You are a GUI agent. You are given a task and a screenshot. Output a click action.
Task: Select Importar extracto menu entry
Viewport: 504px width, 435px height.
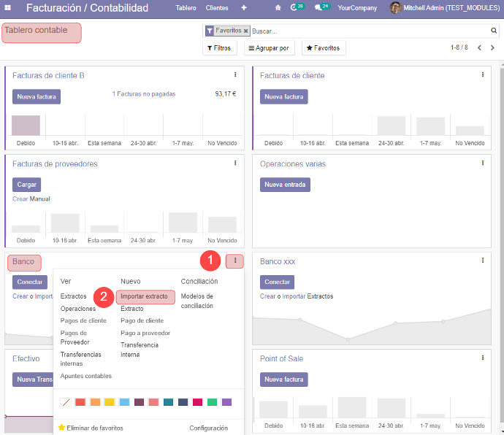pyautogui.click(x=145, y=296)
